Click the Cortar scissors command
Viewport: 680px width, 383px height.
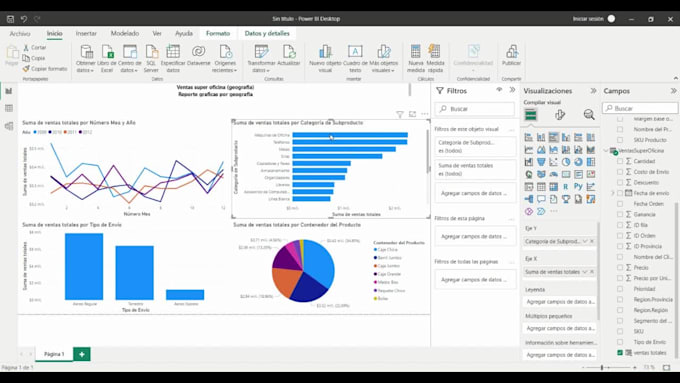34,48
